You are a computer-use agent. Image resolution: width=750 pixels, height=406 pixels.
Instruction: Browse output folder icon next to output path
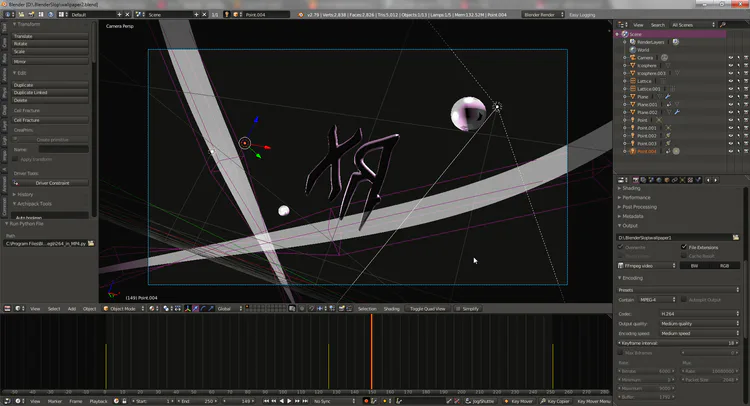pyautogui.click(x=736, y=238)
